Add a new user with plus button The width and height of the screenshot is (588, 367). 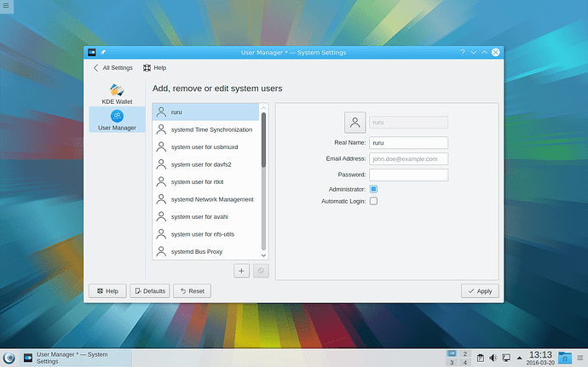(241, 271)
